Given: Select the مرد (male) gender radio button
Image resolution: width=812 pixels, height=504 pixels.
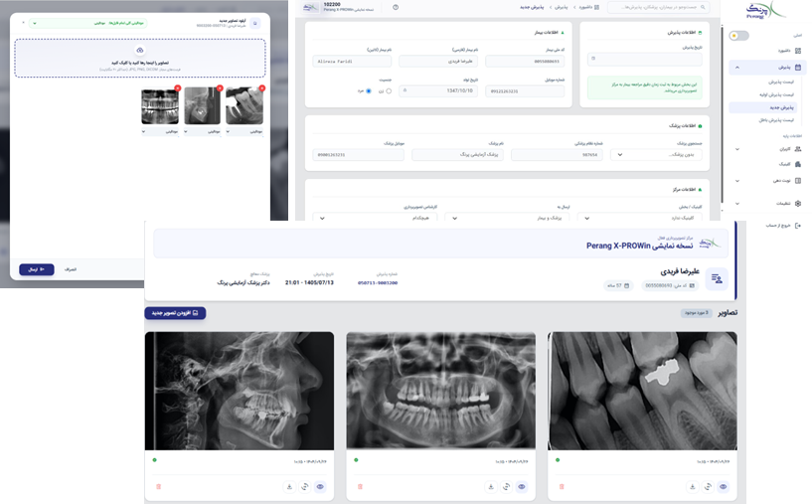Looking at the screenshot, I should tap(369, 91).
